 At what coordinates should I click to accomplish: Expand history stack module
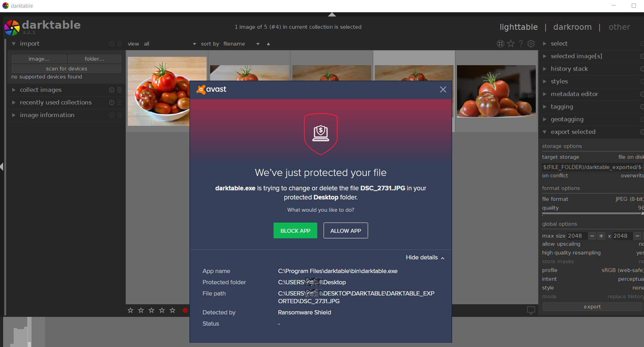coord(545,69)
